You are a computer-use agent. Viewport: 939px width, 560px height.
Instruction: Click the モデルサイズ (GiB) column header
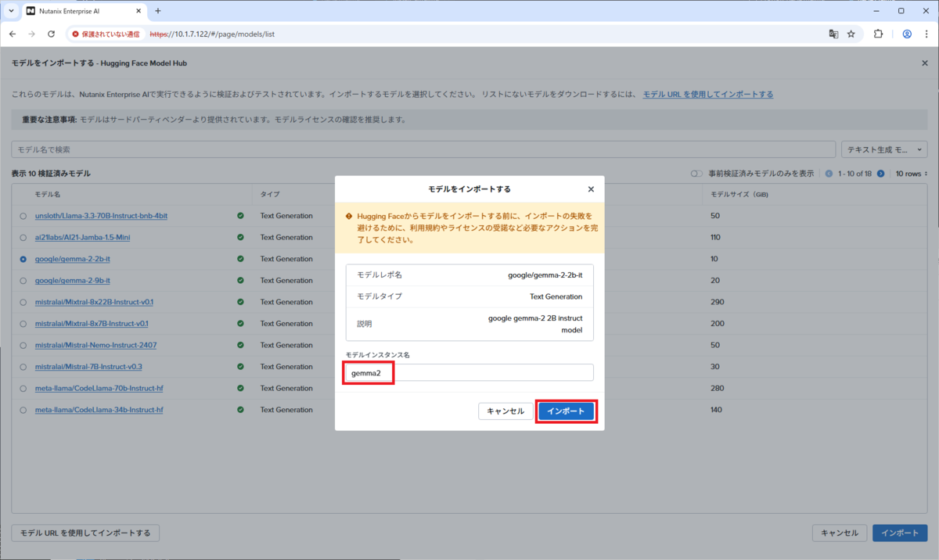(739, 194)
